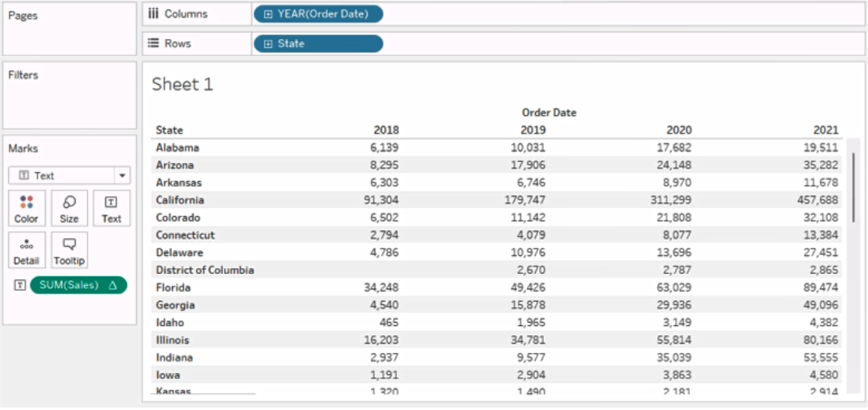Expand the YEAR(Order Date) pill plus icon
This screenshot has width=868, height=410.
[x=268, y=15]
